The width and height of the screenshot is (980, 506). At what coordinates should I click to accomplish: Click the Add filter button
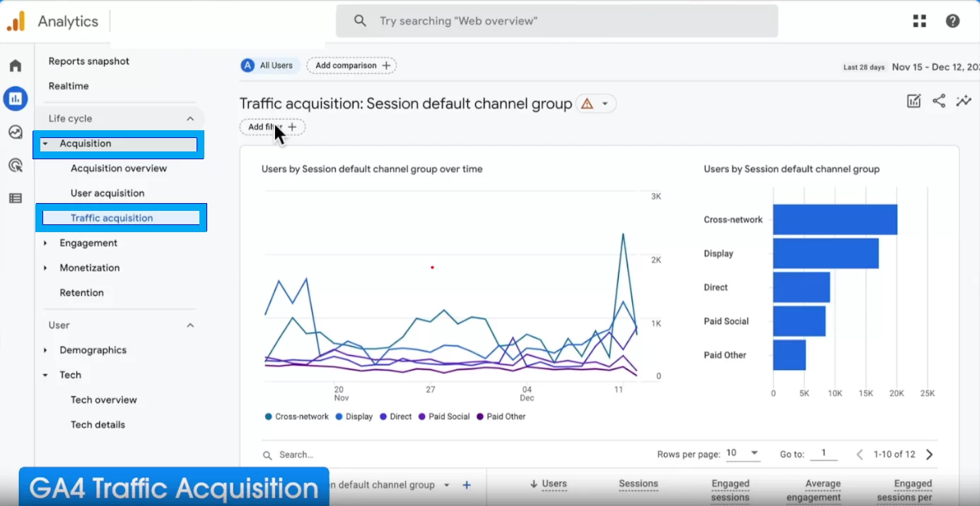point(272,127)
